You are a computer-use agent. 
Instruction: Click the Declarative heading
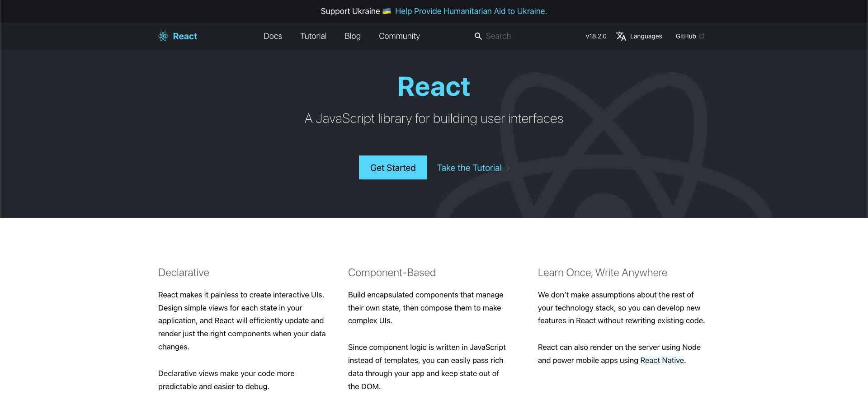[184, 273]
